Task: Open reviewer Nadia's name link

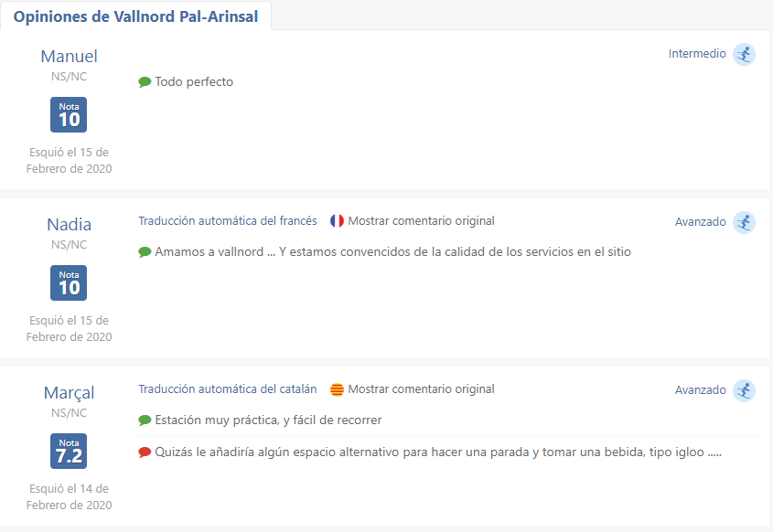Action: point(69,225)
